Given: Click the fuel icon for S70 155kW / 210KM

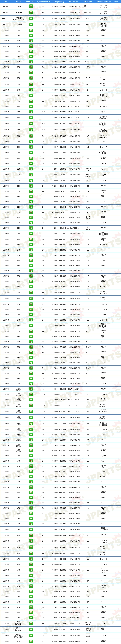Looking at the screenshot, I should point(31,260).
